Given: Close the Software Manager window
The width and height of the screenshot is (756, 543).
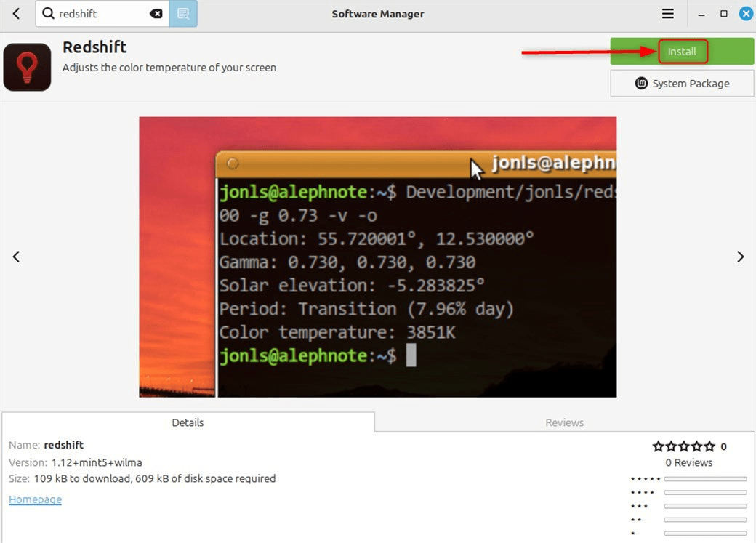Looking at the screenshot, I should click(746, 14).
